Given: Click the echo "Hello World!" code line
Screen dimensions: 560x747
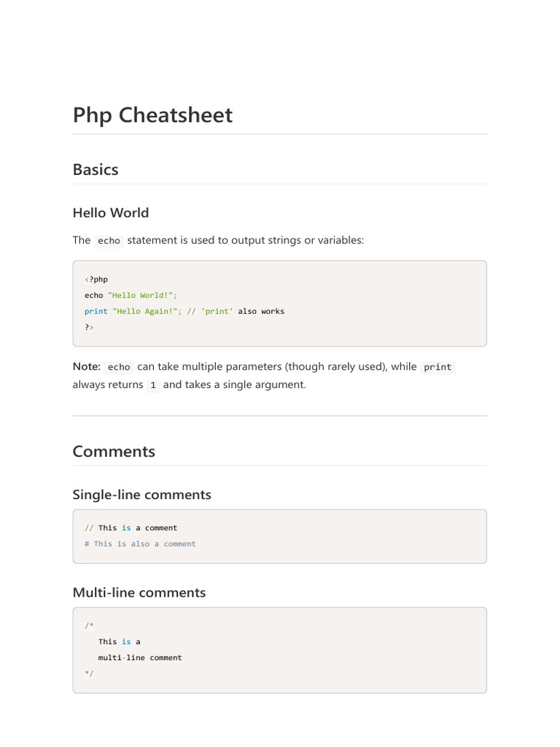Looking at the screenshot, I should [131, 295].
